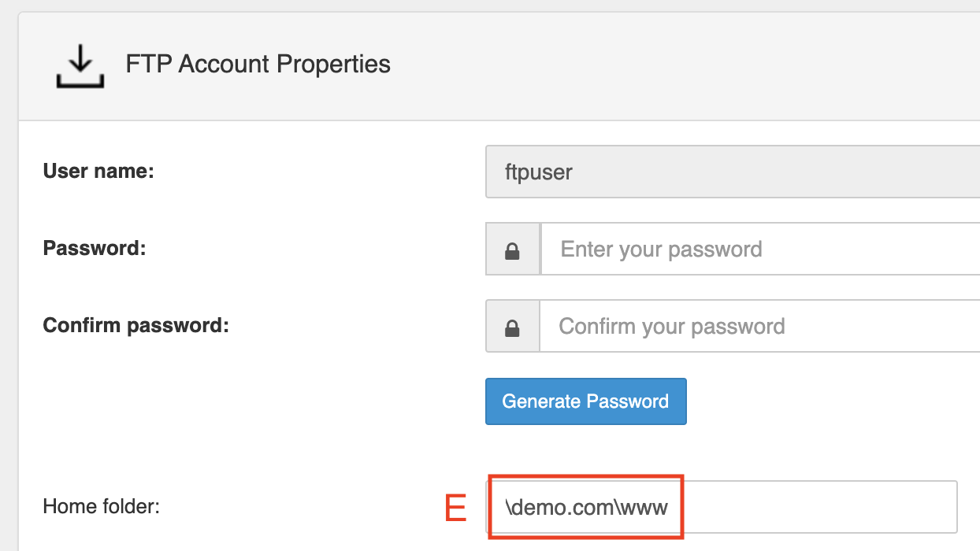Click the red letter E annotation marker
This screenshot has height=551, width=980.
pos(456,508)
